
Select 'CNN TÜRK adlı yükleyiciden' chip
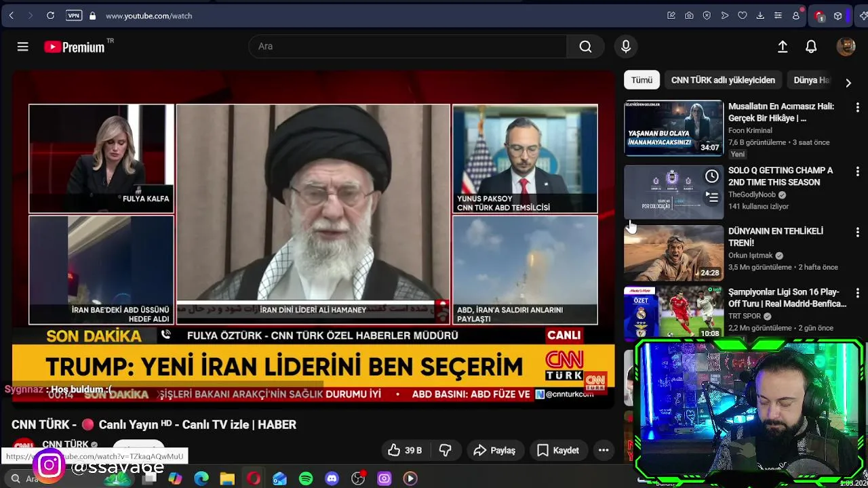click(x=723, y=80)
